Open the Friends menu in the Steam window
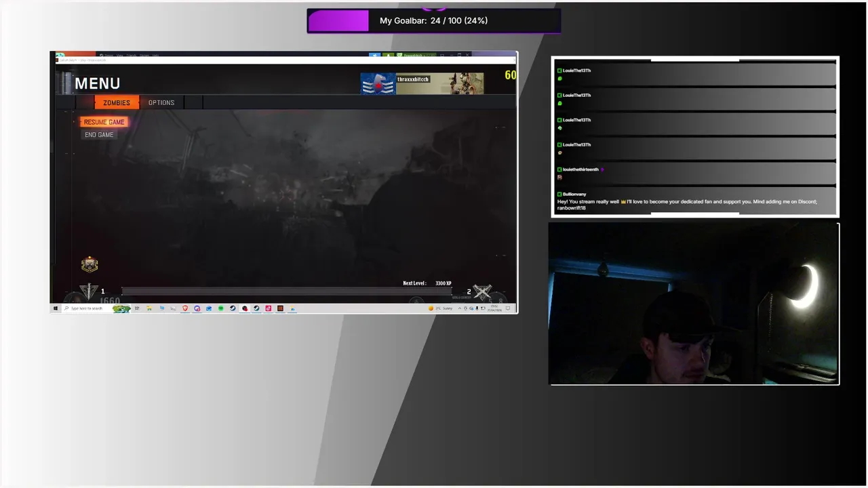Image resolution: width=868 pixels, height=488 pixels. pyautogui.click(x=132, y=56)
